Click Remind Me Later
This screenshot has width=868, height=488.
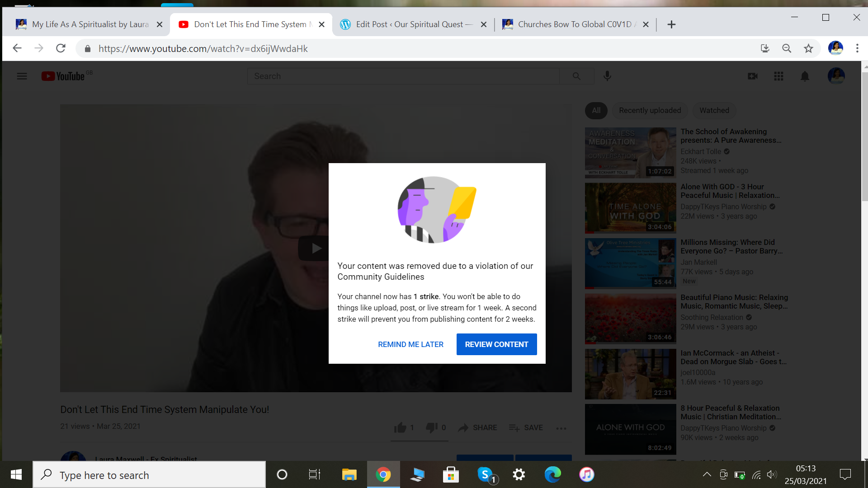tap(410, 344)
